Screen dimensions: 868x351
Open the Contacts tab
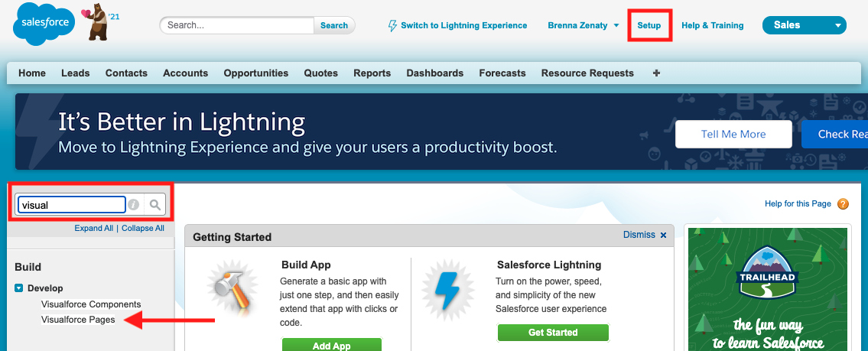pyautogui.click(x=126, y=73)
